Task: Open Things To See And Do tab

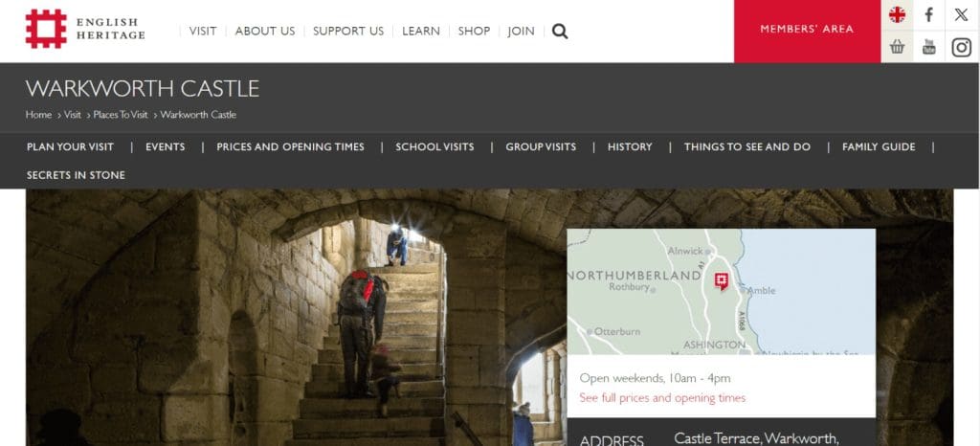Action: (x=746, y=146)
